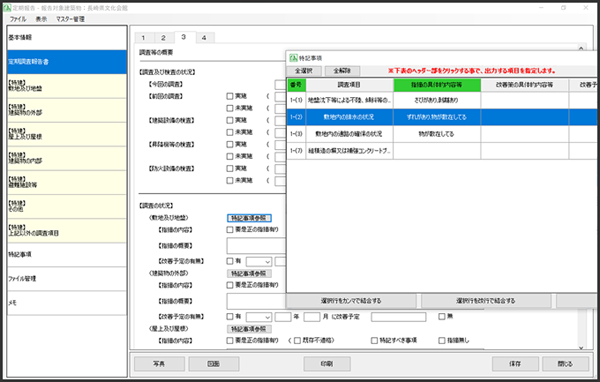Select row 1-(3) 敷地内の通路の確保の状況
The width and height of the screenshot is (600, 382).
coord(442,134)
